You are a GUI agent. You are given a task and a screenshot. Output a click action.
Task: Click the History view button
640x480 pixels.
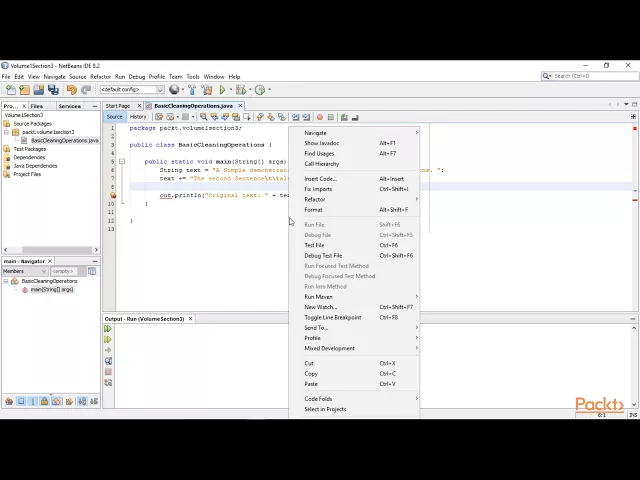pyautogui.click(x=138, y=117)
